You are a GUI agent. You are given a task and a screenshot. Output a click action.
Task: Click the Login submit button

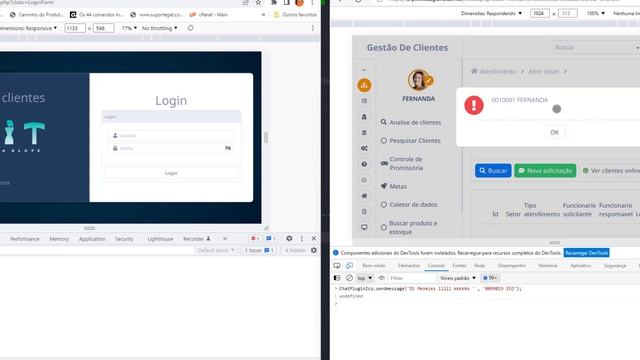coord(171,173)
